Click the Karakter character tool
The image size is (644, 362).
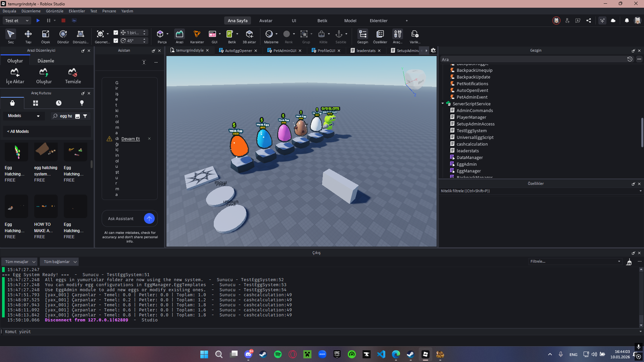197,36
